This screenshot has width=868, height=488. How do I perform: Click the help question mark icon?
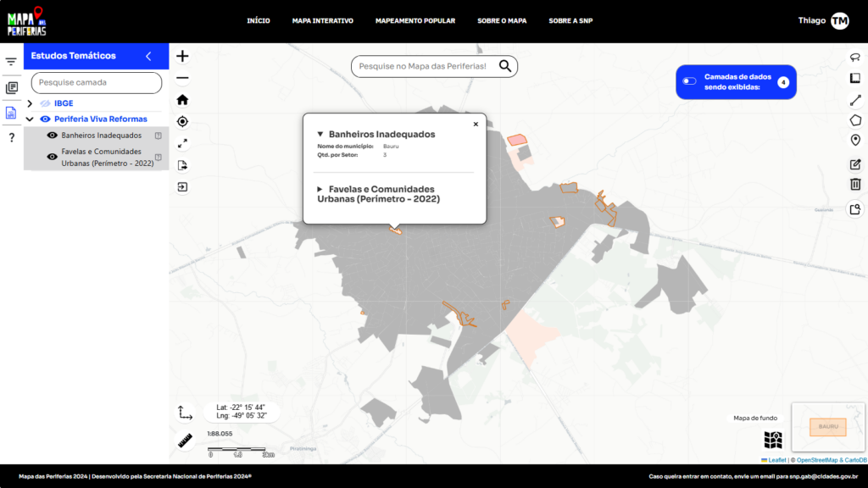(x=12, y=137)
